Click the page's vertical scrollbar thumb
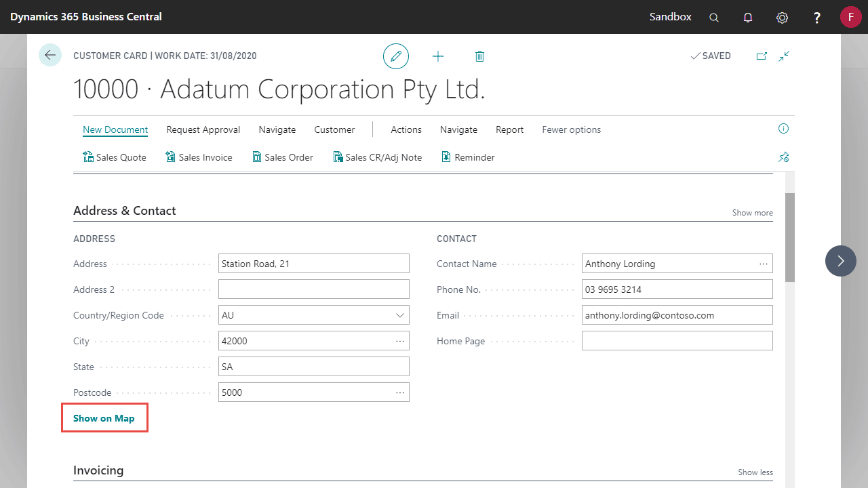 click(x=790, y=237)
